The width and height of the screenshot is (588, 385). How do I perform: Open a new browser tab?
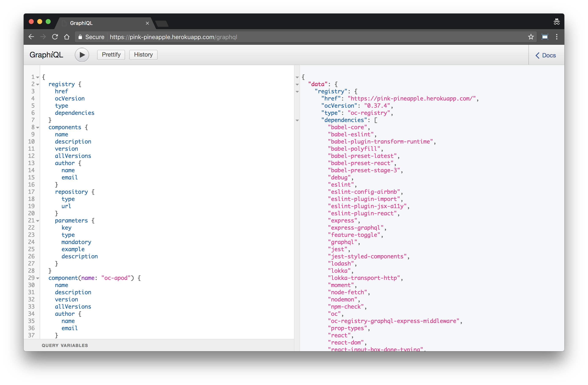tap(162, 24)
